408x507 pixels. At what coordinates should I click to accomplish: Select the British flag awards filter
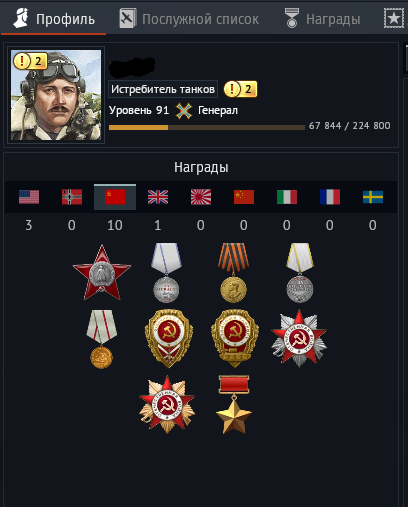pos(158,197)
